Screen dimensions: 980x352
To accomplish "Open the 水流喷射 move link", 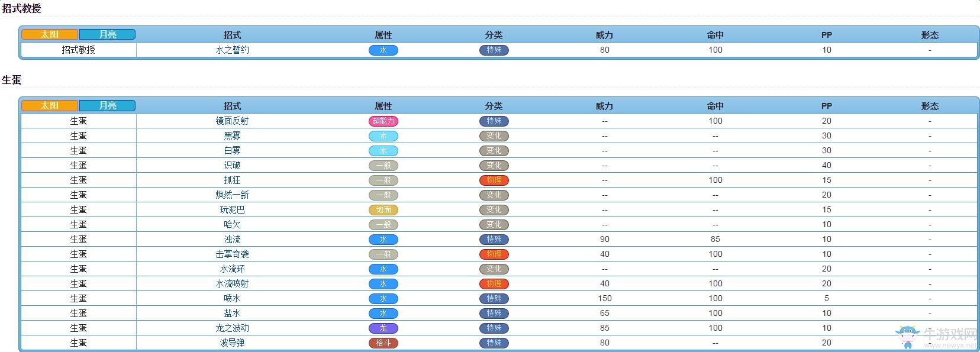I will (x=232, y=283).
